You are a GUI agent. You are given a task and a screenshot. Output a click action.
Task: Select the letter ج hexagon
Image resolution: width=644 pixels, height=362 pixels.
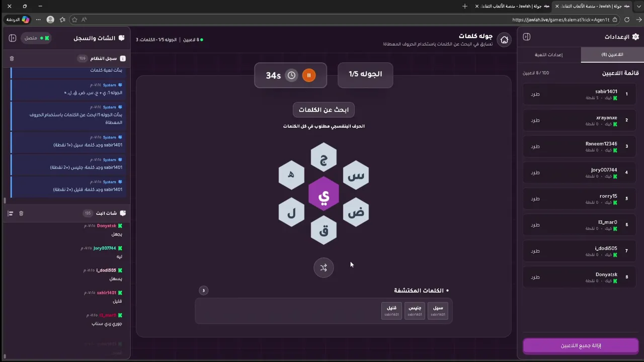[324, 157]
